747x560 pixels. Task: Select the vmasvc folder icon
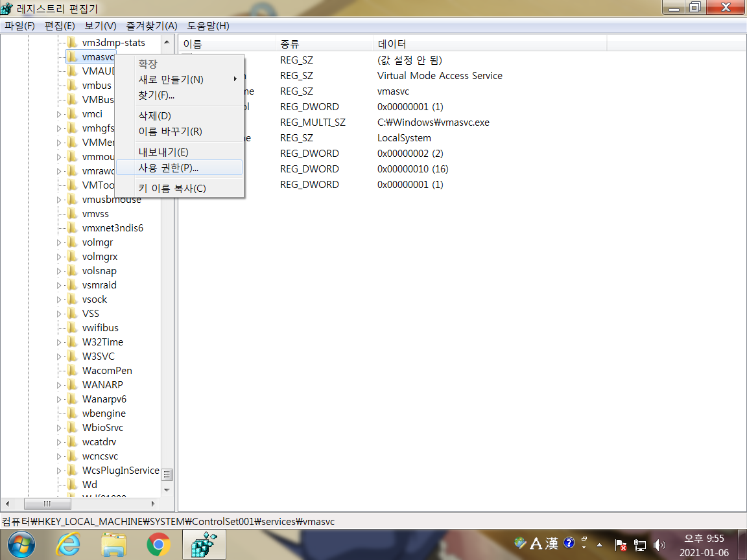point(72,56)
